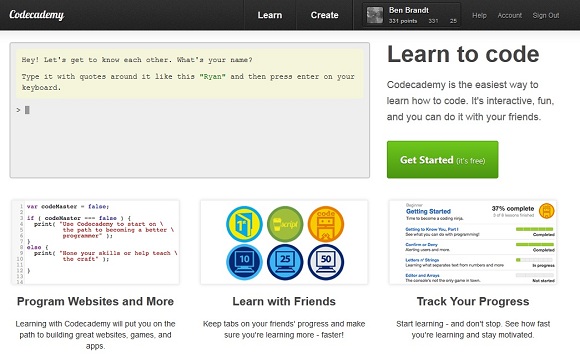Click the progress bar for Getting to Know You
Image resolution: width=580 pixels, height=363 pixels.
(535, 229)
